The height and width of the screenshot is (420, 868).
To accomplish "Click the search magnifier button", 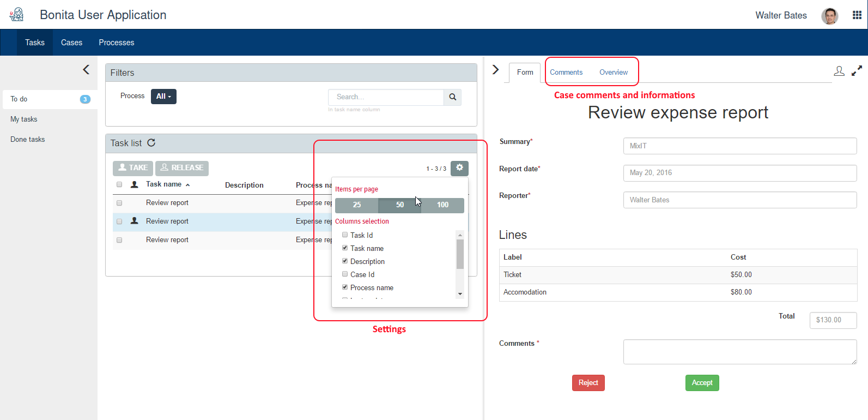I will (x=452, y=97).
